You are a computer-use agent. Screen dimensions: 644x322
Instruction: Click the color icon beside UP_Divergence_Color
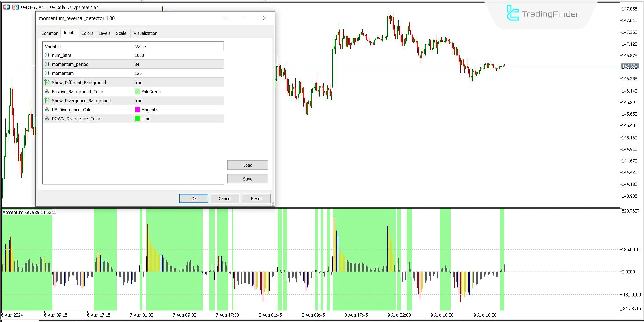point(47,110)
